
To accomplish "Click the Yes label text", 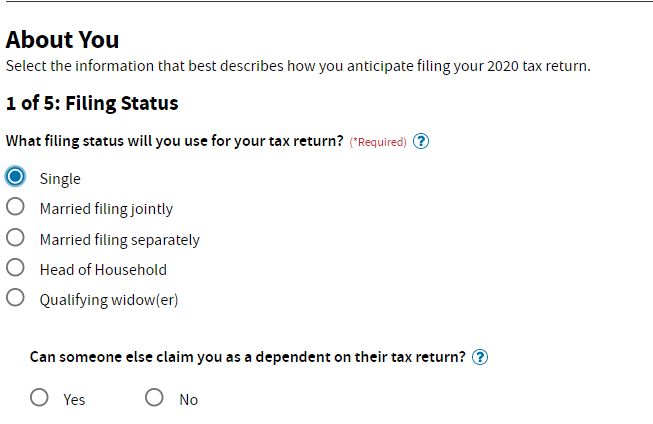I will point(74,400).
